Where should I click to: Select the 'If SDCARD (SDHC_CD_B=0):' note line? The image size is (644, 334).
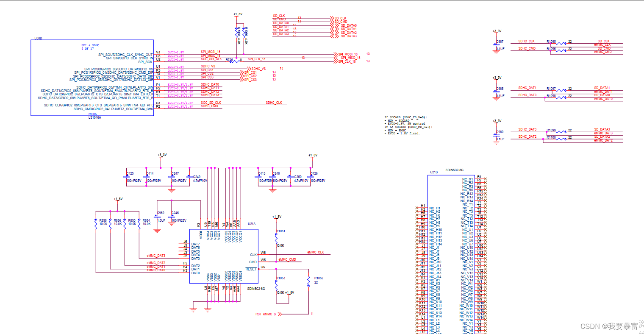pos(405,117)
